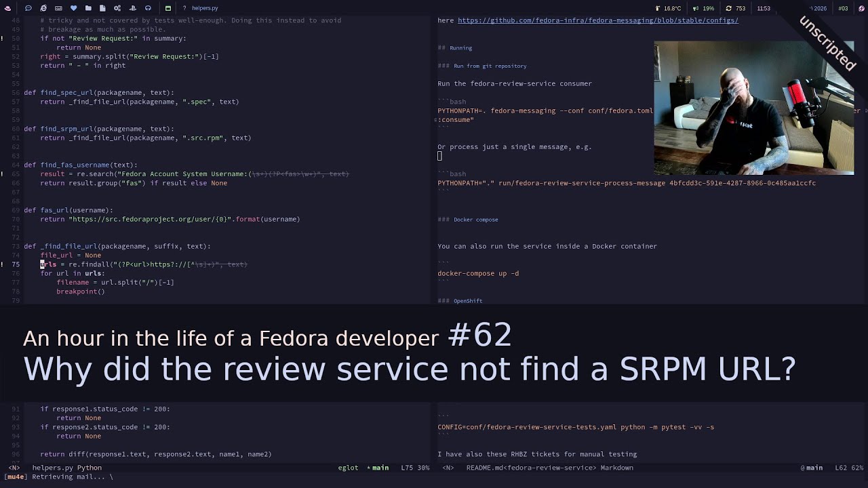Click the Markdown major mode label
This screenshot has height=488, width=868.
tap(616, 468)
